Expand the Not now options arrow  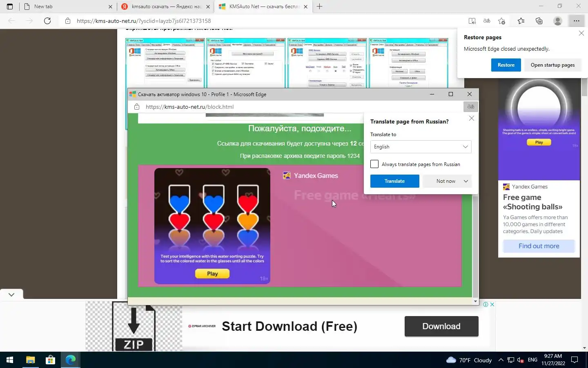pyautogui.click(x=466, y=181)
